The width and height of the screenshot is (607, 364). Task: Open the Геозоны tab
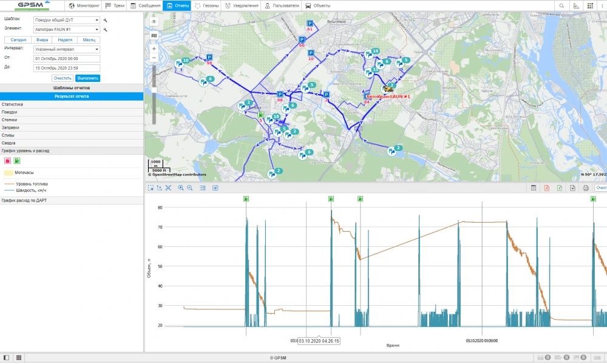pyautogui.click(x=206, y=5)
